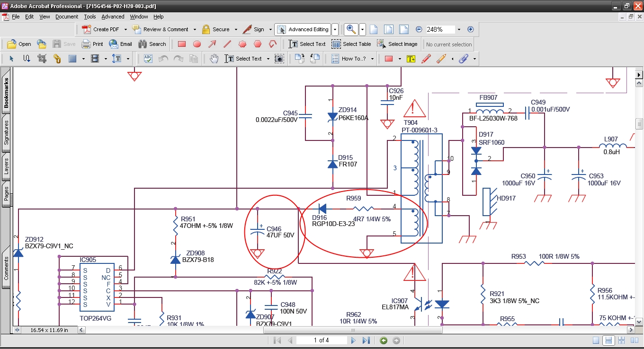The height and width of the screenshot is (349, 644).
Task: Switch to Continuous page layout
Action: 609,340
